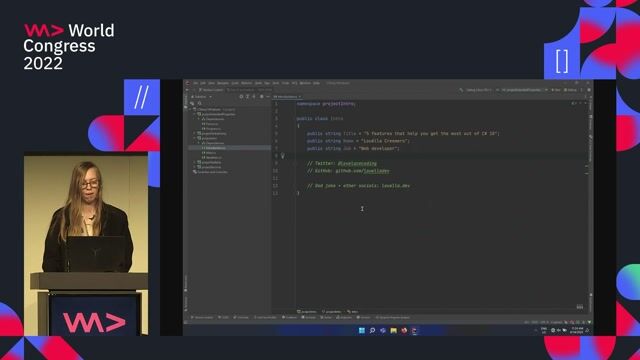The height and width of the screenshot is (360, 640).
Task: Click the second icon below the Solution dropdown
Action: click(200, 103)
